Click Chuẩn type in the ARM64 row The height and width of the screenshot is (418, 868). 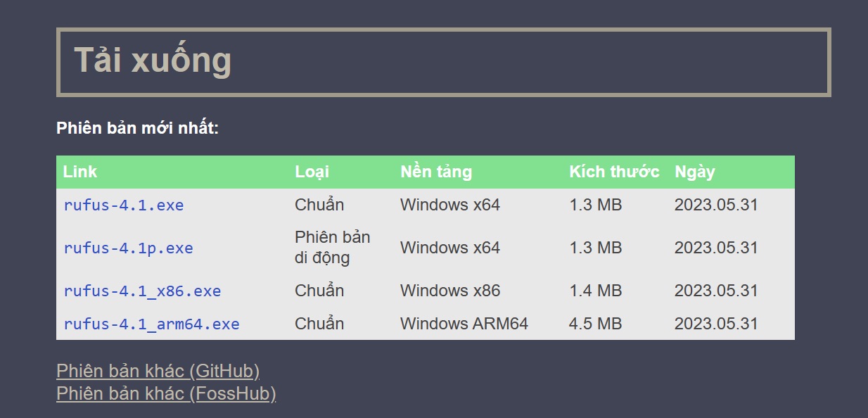319,324
